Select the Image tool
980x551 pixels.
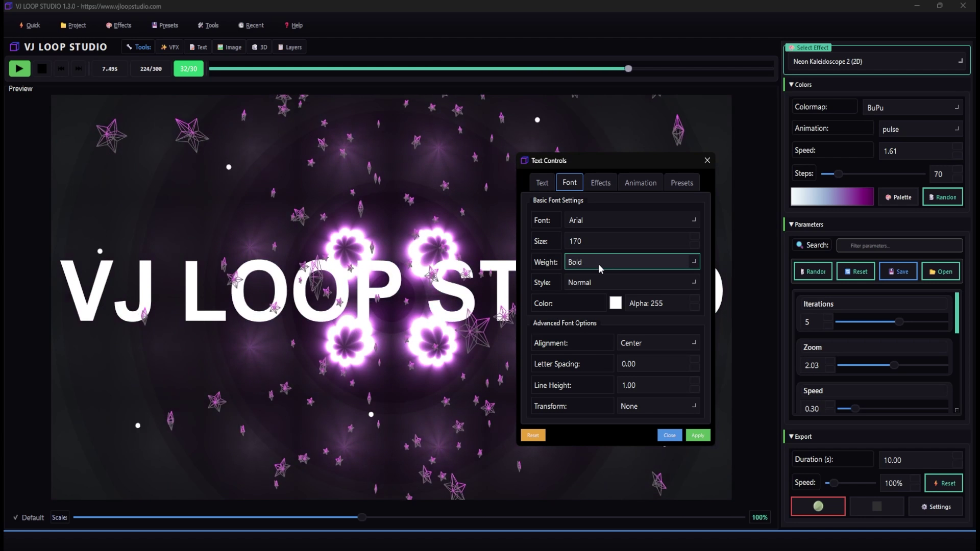229,46
